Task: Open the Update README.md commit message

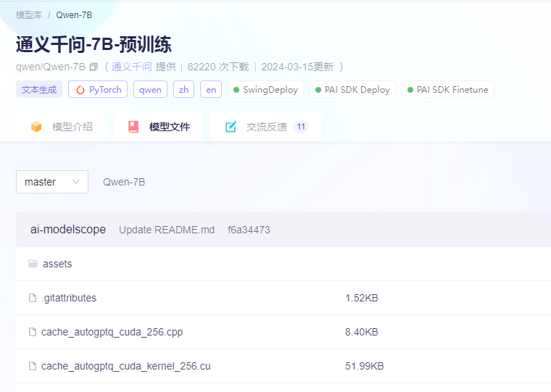Action: click(167, 230)
